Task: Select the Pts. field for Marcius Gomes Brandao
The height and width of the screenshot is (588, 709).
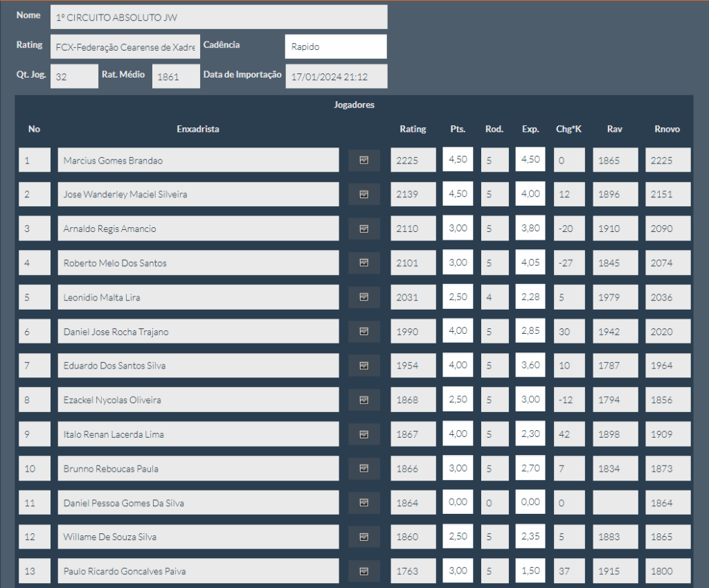Action: coord(458,159)
